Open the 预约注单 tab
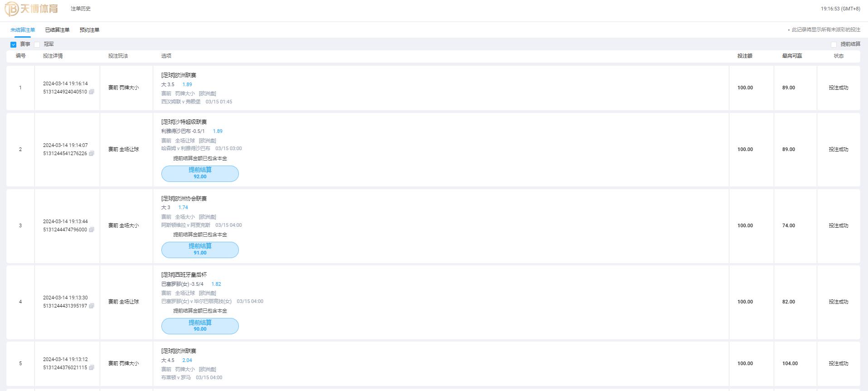This screenshot has height=391, width=868. pyautogui.click(x=89, y=30)
